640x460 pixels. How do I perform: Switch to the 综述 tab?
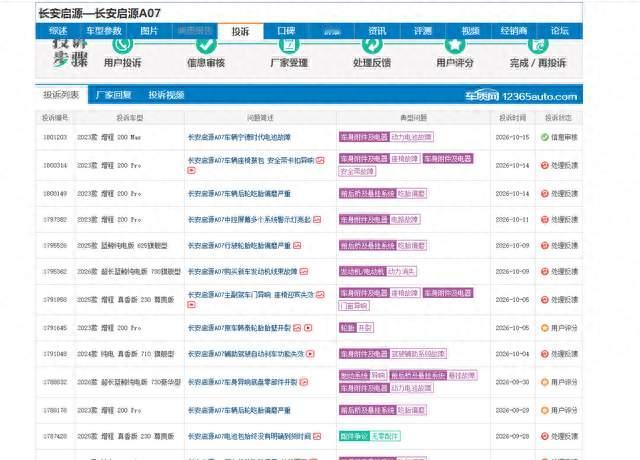(x=58, y=31)
